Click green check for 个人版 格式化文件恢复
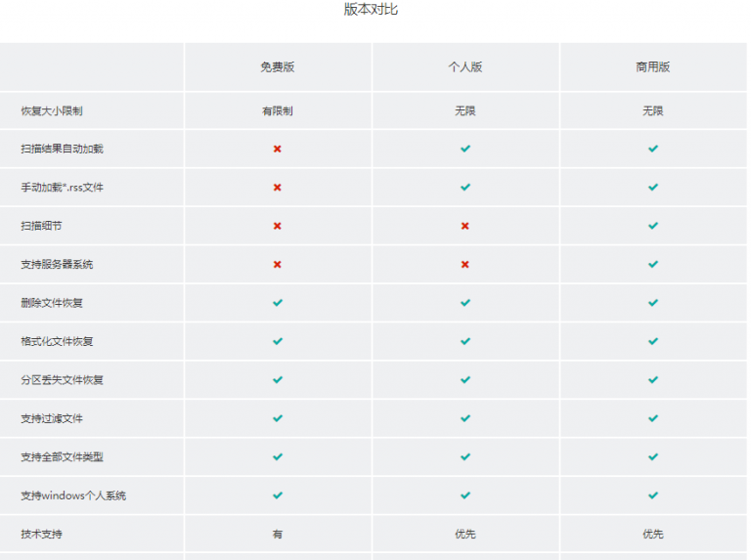 pos(465,341)
